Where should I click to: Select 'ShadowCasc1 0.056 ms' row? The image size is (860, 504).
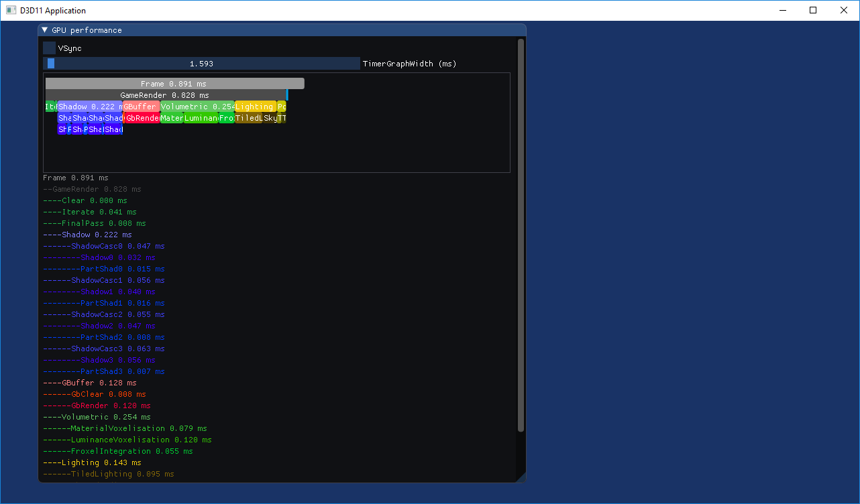pyautogui.click(x=104, y=280)
